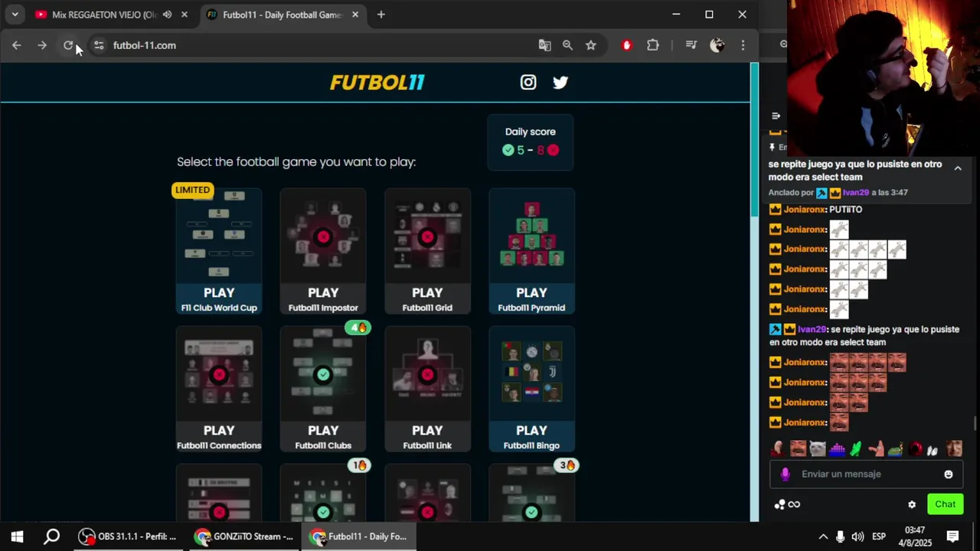Click the purple icon in the chat input
Image resolution: width=980 pixels, height=551 pixels.
click(x=785, y=474)
